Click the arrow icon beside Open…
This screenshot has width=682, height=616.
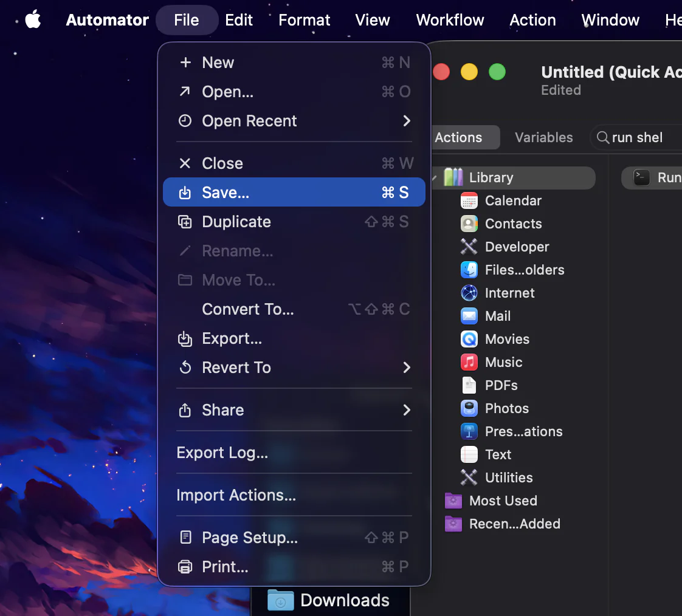pyautogui.click(x=185, y=91)
